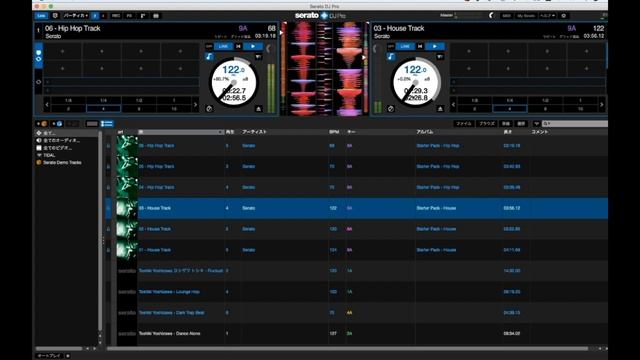640x360 pixels.
Task: Toggle the quantize shield icon in top toolbar
Action: 55,16
